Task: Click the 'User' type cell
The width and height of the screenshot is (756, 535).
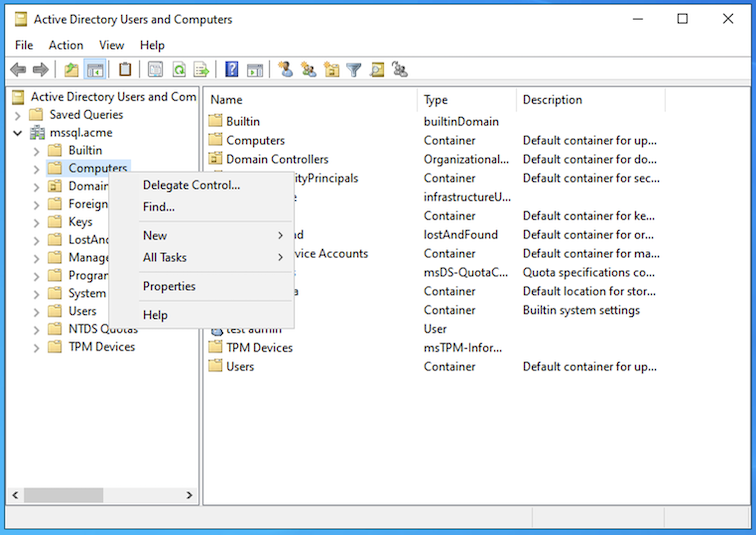Action: pyautogui.click(x=435, y=329)
